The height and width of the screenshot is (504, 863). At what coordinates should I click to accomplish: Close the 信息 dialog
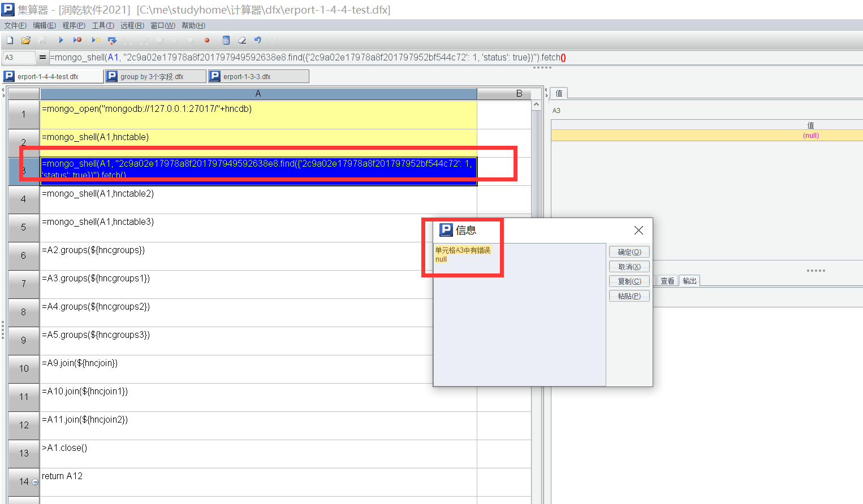638,230
